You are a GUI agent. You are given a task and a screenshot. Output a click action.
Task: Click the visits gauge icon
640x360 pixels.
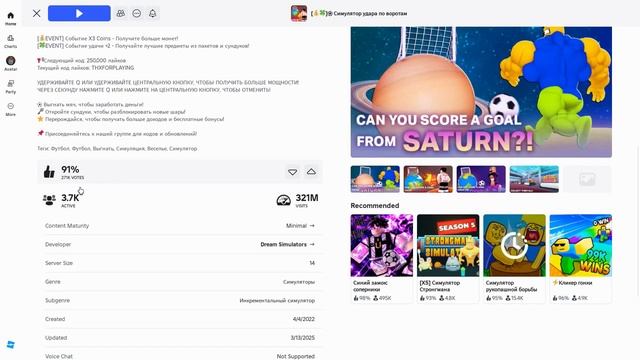(x=284, y=200)
